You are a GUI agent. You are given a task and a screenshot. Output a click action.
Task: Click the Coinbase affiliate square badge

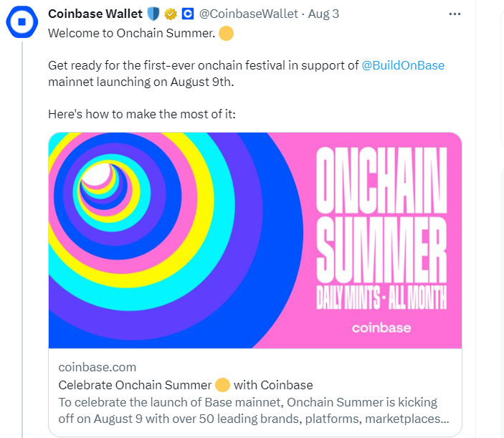click(188, 14)
